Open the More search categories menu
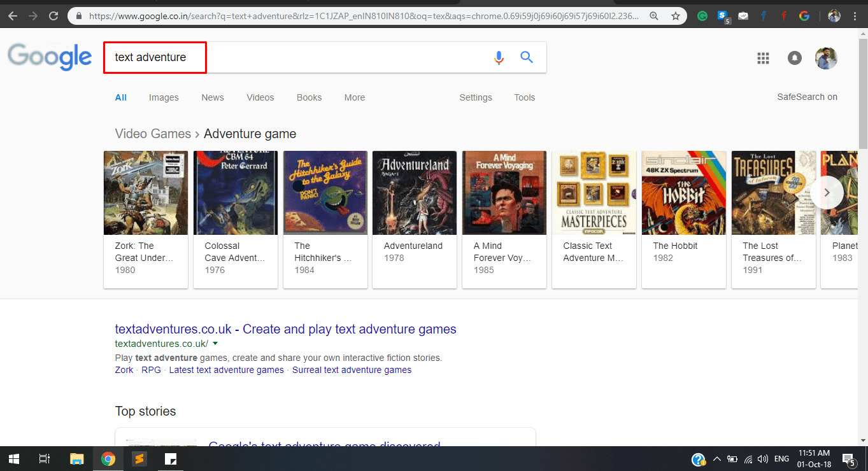Viewport: 868px width, 471px height. click(x=355, y=97)
